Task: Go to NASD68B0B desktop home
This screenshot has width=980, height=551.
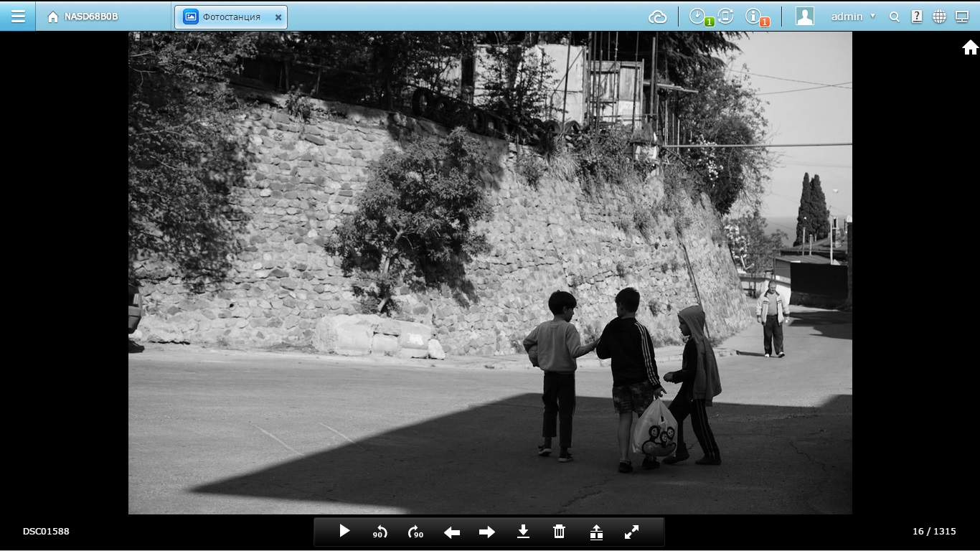Action: (83, 17)
